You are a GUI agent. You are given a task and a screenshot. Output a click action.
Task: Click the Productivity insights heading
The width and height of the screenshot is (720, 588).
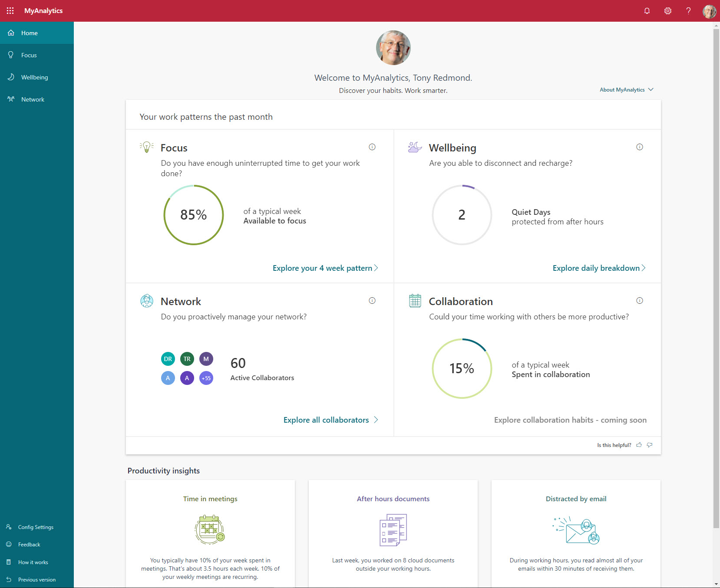coord(164,471)
